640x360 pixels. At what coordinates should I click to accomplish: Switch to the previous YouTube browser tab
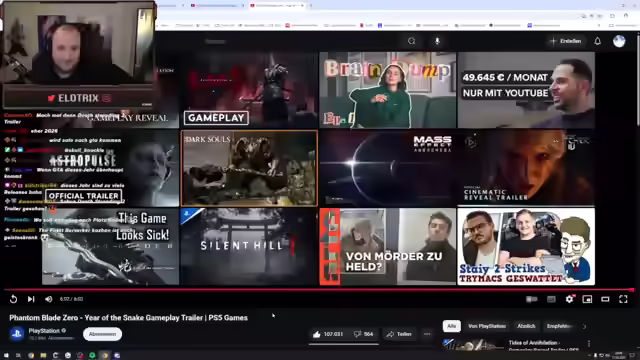click(216, 5)
